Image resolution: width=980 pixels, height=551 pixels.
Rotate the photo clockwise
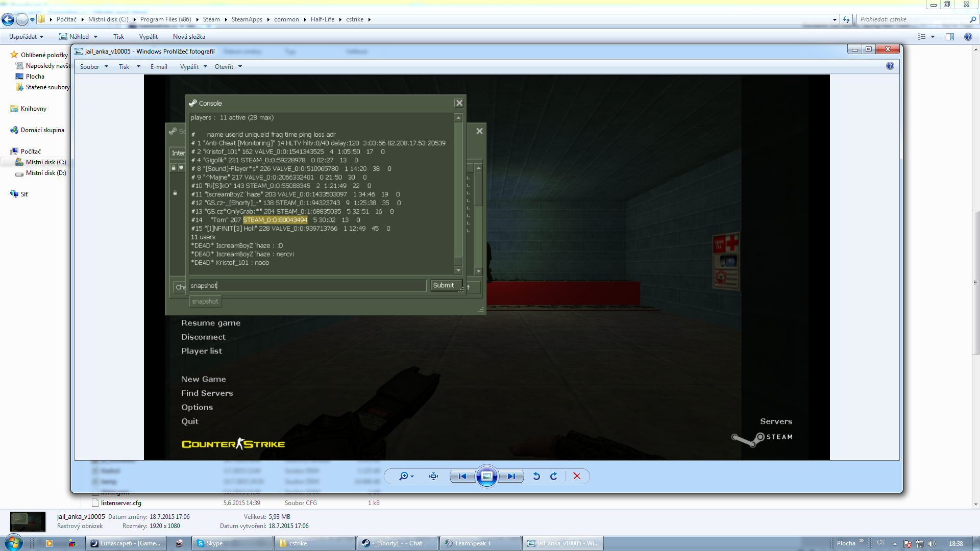(554, 476)
